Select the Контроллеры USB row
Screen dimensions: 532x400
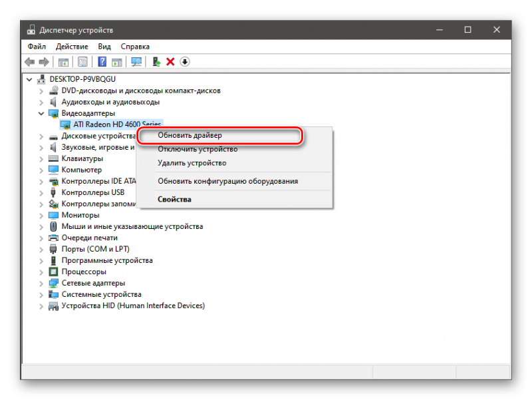[x=93, y=192]
